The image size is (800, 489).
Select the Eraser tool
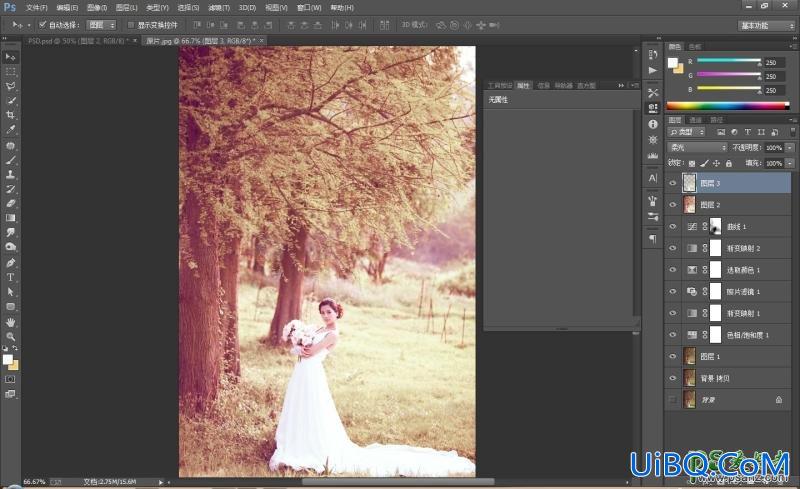tap(10, 203)
